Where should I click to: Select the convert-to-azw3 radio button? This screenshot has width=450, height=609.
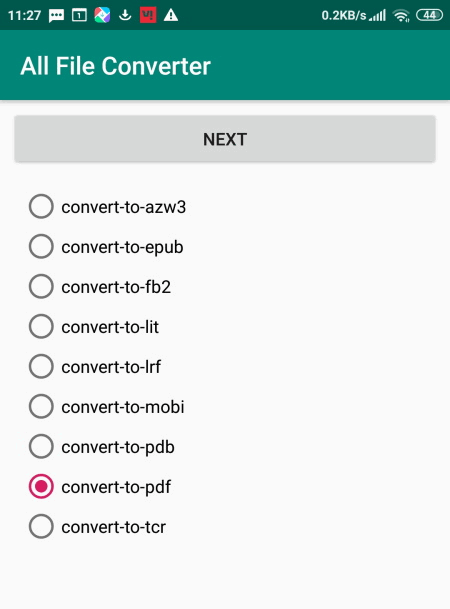108,207
